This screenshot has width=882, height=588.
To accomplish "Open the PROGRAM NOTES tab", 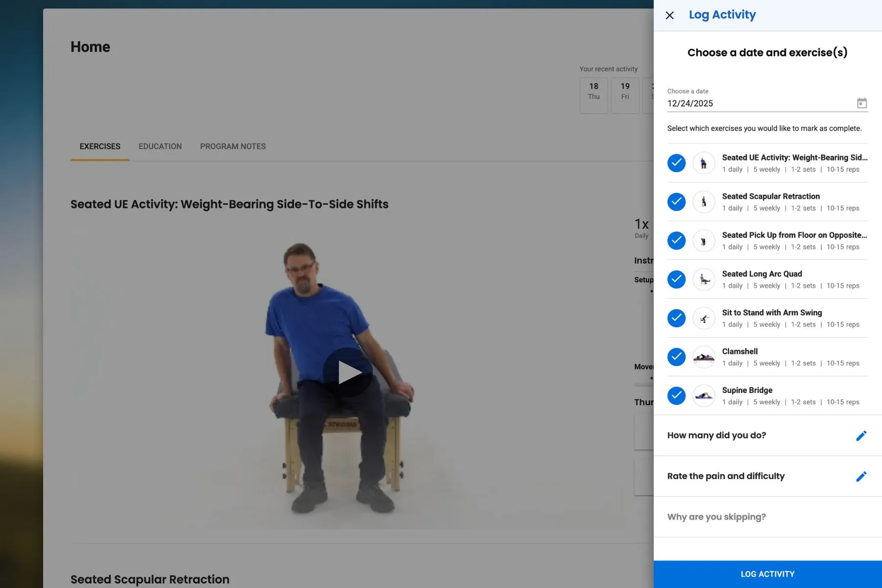I will [x=233, y=146].
